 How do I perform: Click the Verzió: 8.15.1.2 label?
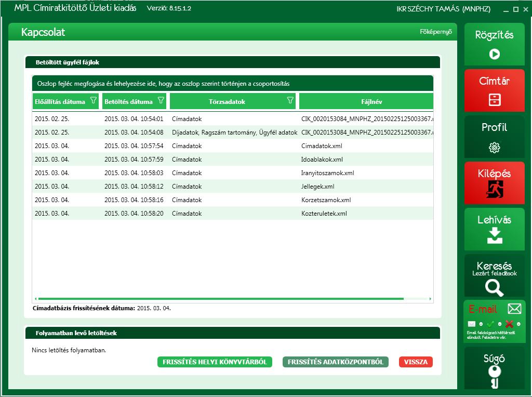tap(169, 8)
